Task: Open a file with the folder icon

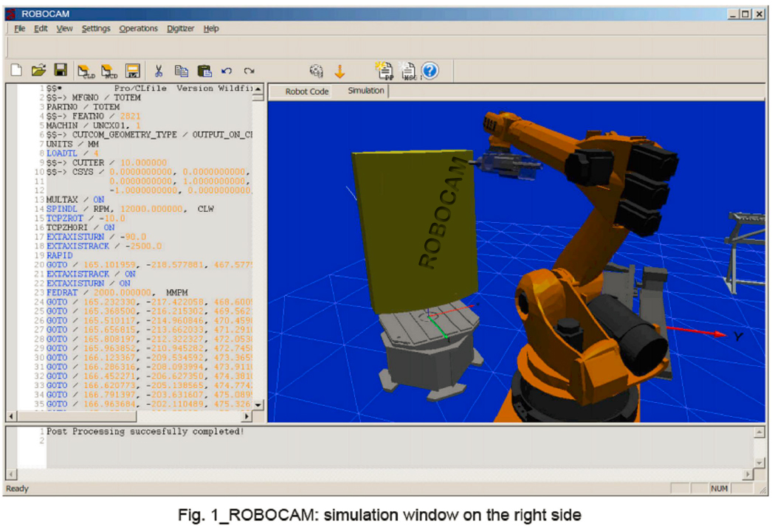Action: click(x=38, y=71)
